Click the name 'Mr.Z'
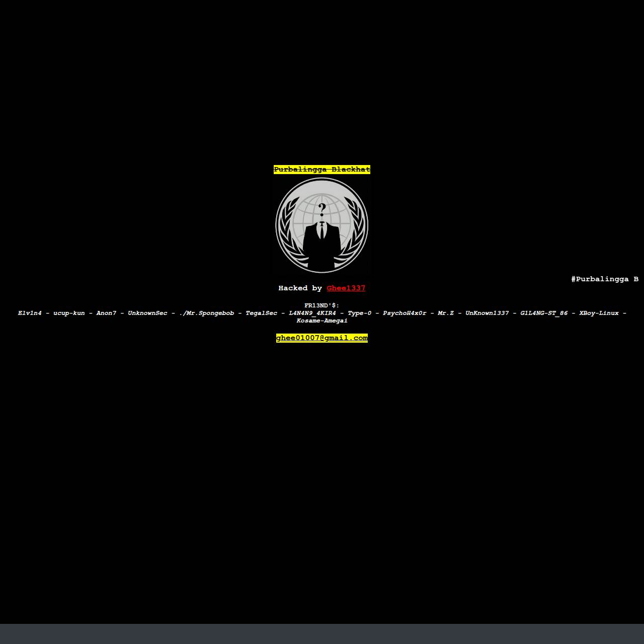644x644 pixels. click(x=446, y=313)
